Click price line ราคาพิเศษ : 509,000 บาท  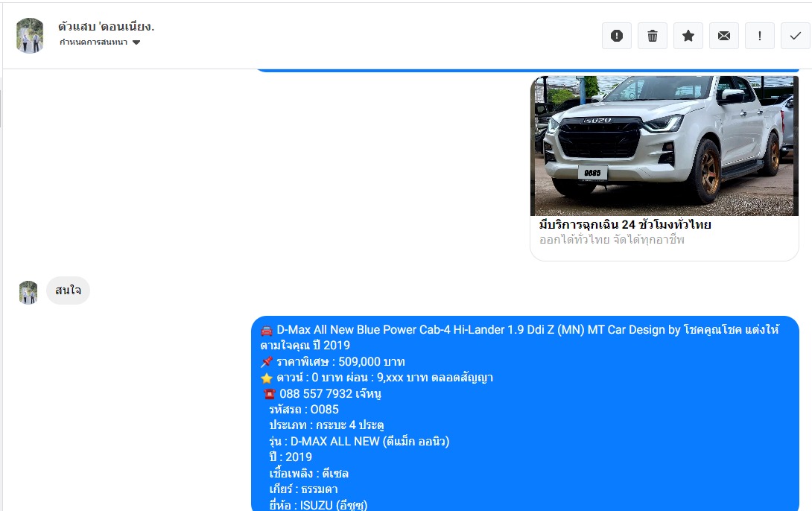pos(333,361)
